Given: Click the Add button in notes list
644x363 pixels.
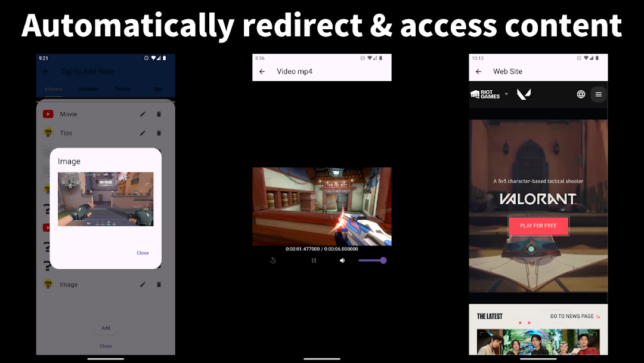Looking at the screenshot, I should (106, 328).
